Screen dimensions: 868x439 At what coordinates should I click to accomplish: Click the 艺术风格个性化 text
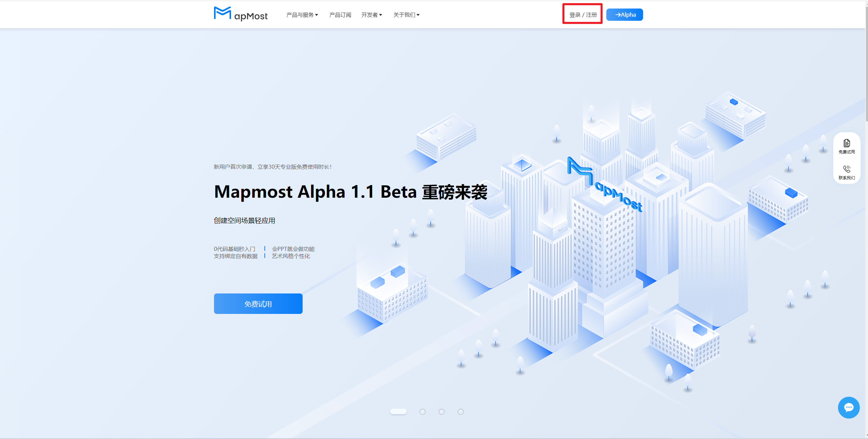click(x=291, y=256)
